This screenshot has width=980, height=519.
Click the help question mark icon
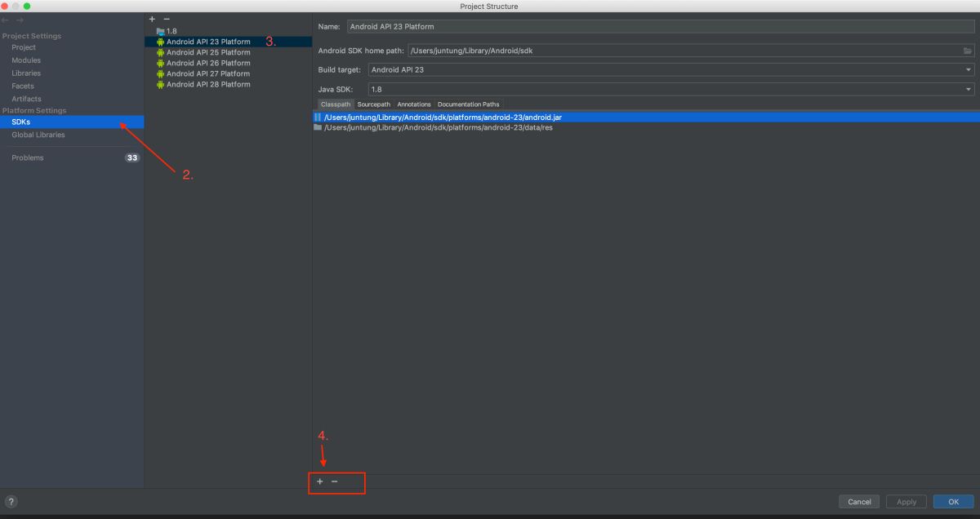(x=11, y=502)
